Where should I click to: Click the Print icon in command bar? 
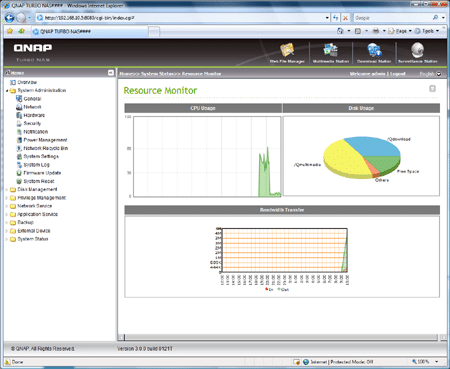(376, 31)
